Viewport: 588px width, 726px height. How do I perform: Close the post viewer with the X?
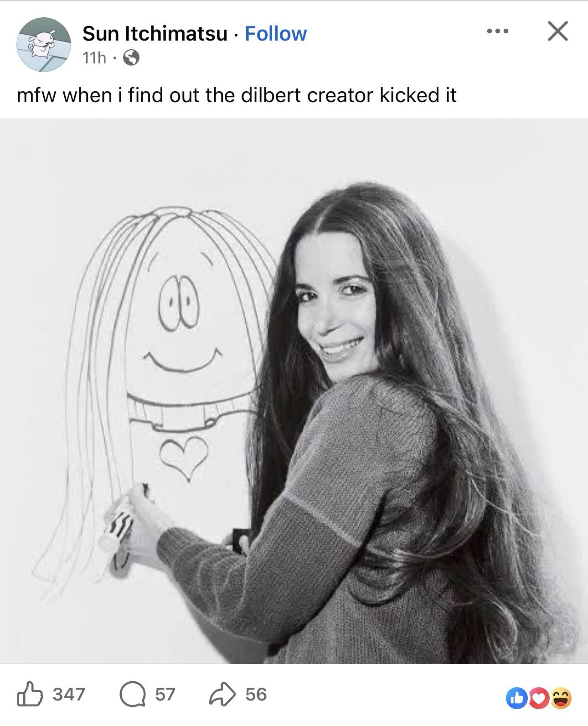557,31
